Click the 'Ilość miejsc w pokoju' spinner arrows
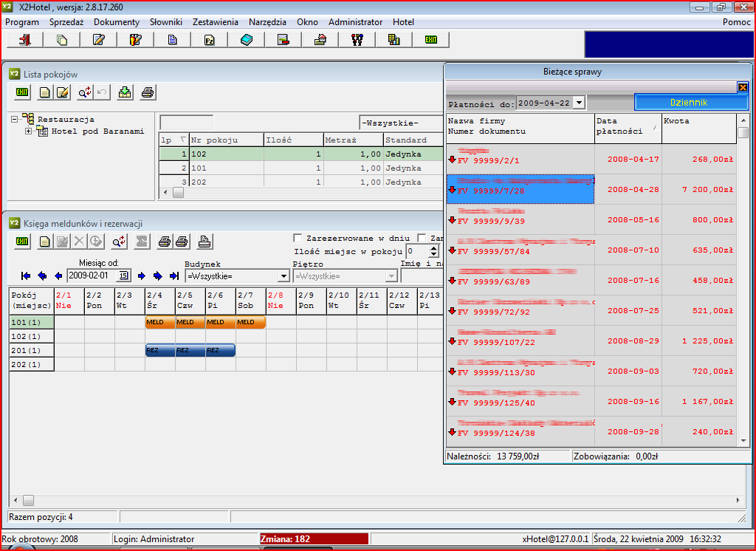 [x=434, y=251]
